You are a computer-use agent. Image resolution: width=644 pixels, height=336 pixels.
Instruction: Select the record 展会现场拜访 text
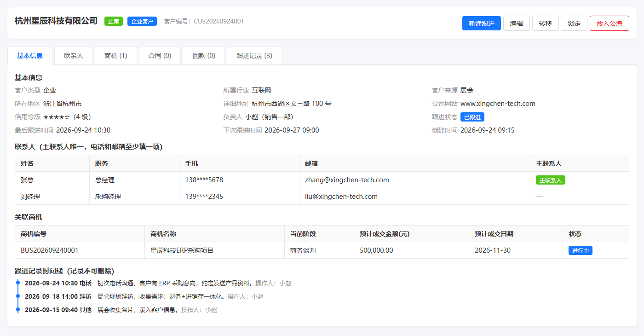click(116, 296)
